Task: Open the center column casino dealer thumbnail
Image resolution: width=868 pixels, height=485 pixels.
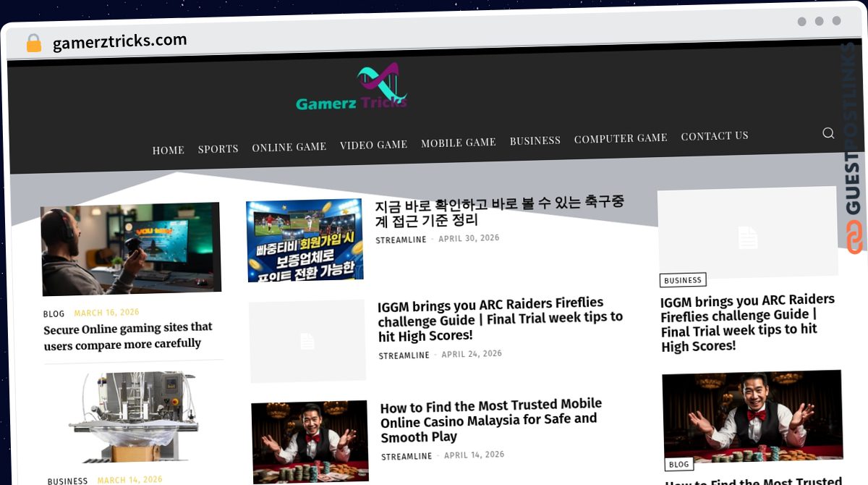Action: pos(310,442)
